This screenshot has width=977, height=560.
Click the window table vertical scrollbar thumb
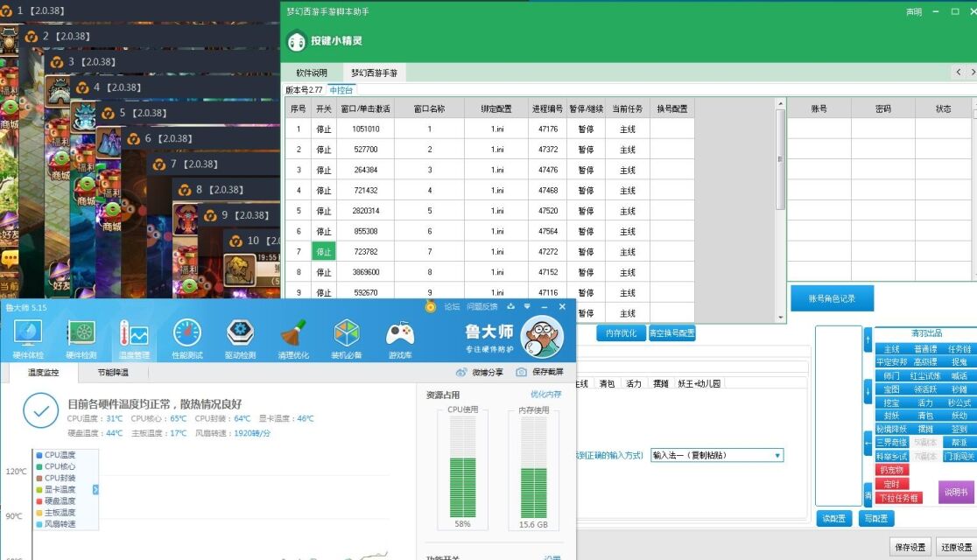pyautogui.click(x=780, y=159)
